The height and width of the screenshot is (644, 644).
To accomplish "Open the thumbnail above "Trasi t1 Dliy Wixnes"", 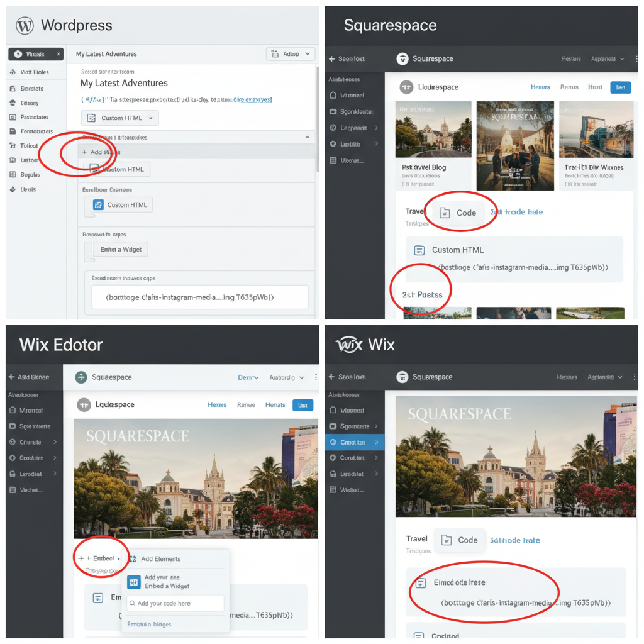I will tap(596, 130).
